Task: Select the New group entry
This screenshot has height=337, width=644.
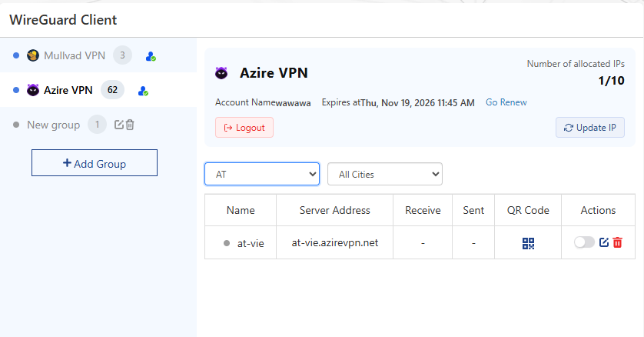Action: click(x=98, y=125)
